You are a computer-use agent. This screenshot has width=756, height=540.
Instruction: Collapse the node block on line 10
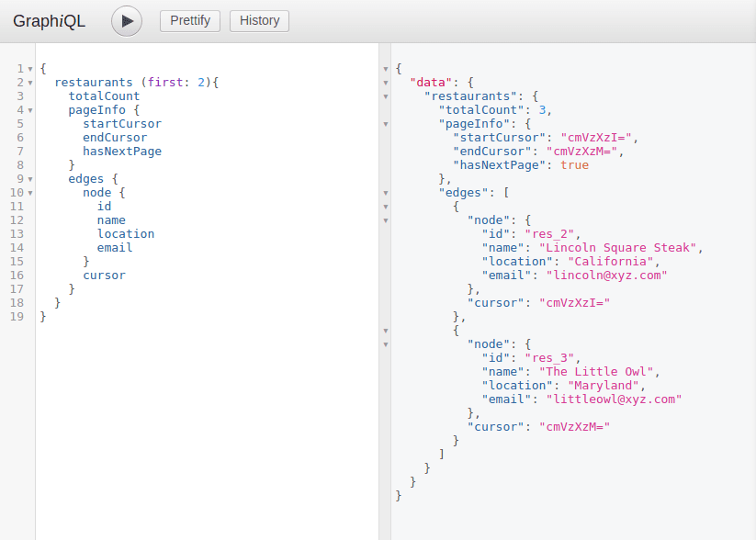coord(30,192)
